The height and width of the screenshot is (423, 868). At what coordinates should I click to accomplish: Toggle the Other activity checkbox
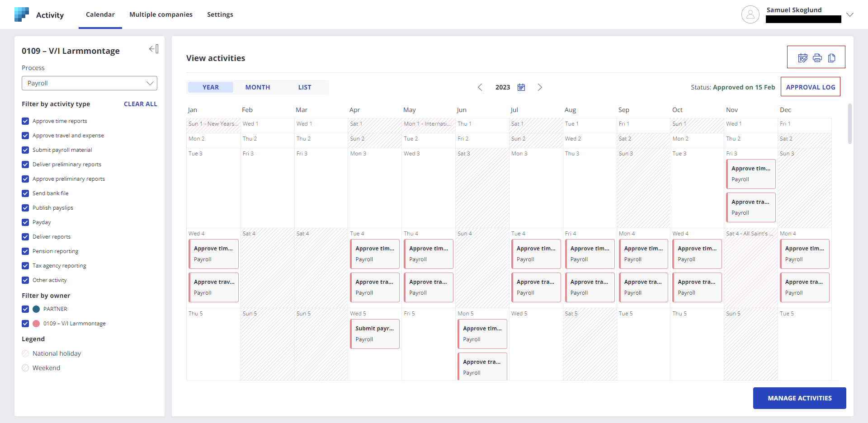pos(25,280)
